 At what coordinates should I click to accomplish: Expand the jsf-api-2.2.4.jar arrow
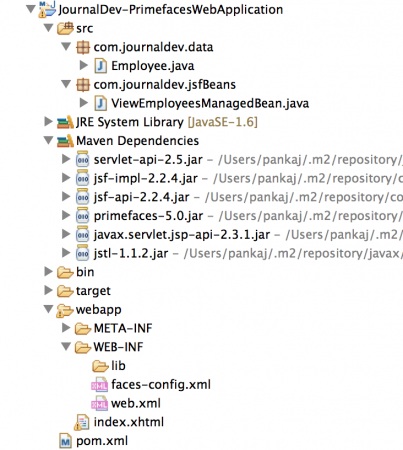[66, 197]
